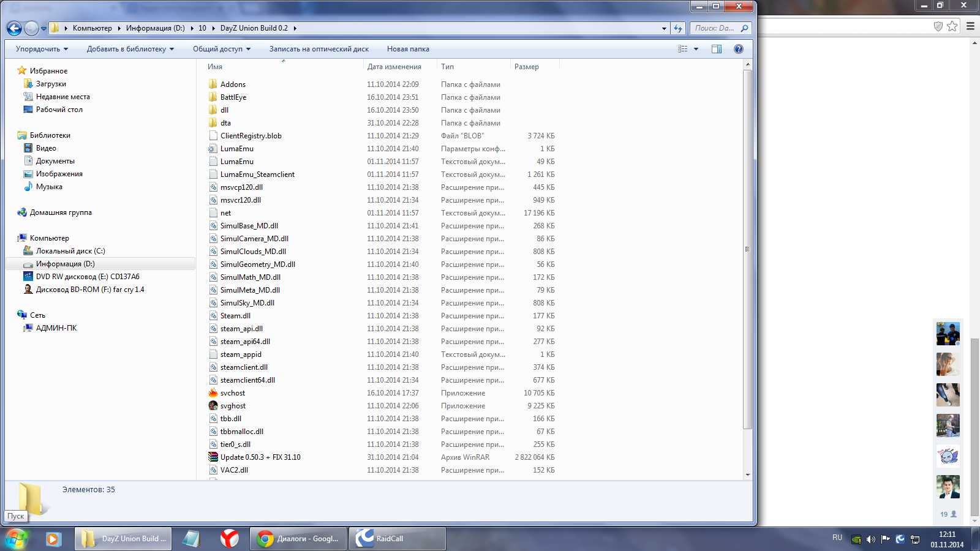Select DVD RW дисковод (E:) CD137A6

88,277
